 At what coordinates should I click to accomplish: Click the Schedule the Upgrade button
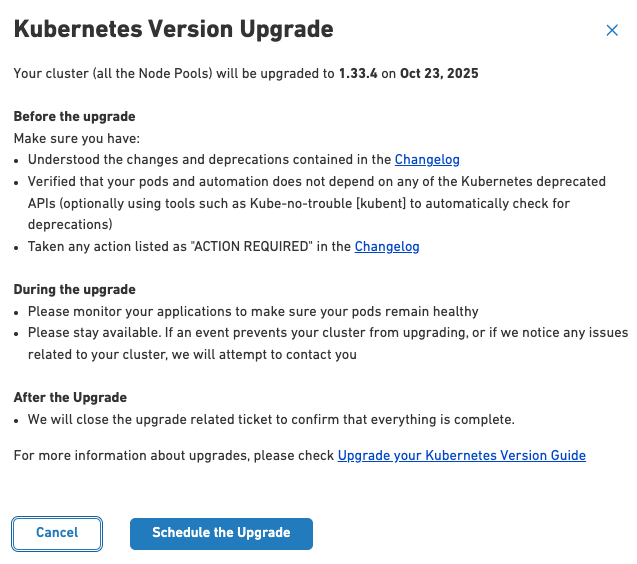click(221, 533)
